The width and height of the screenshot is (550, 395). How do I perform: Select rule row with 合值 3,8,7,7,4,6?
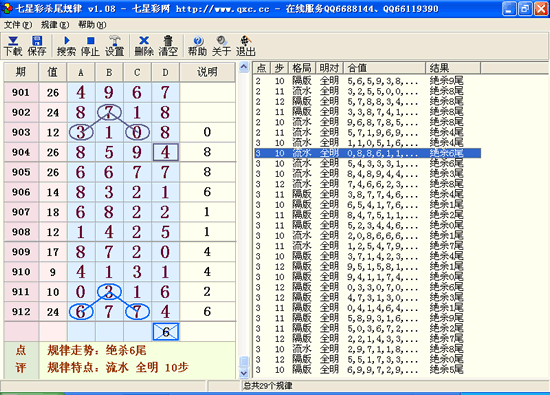[x=367, y=194]
